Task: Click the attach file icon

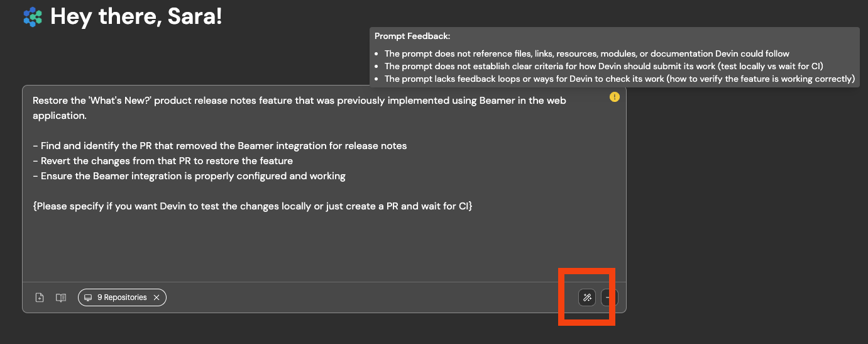Action: (40, 297)
